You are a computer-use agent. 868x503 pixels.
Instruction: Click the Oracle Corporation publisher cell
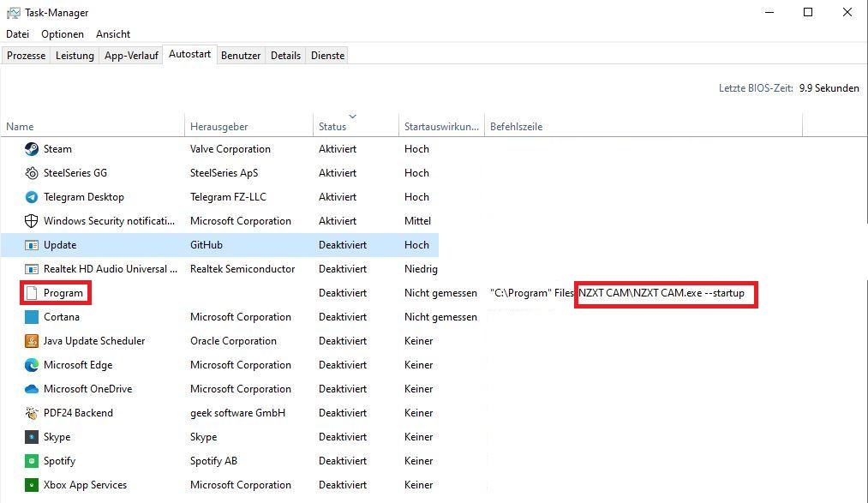pos(233,341)
